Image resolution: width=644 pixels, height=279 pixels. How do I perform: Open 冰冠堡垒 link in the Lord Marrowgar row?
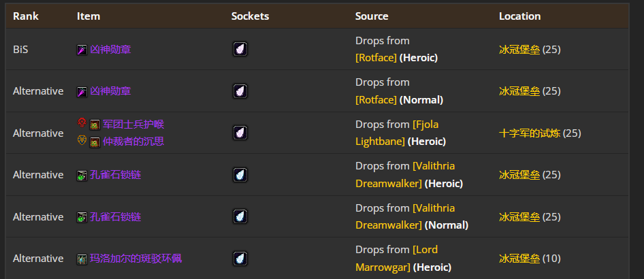(x=519, y=259)
